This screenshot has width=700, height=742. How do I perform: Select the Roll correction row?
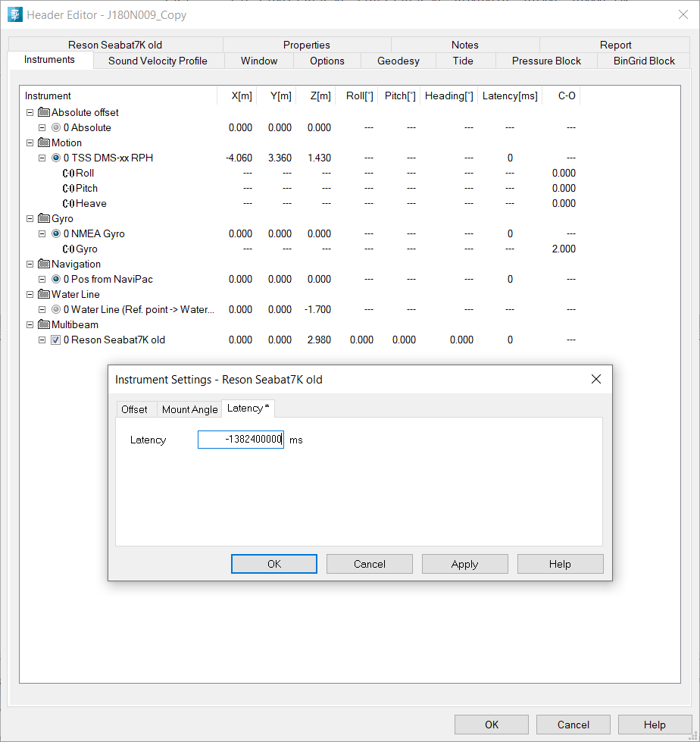coord(85,174)
